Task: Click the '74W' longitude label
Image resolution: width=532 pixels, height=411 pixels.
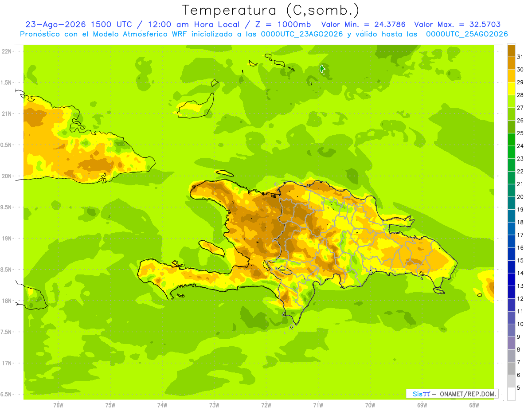Action: click(162, 405)
